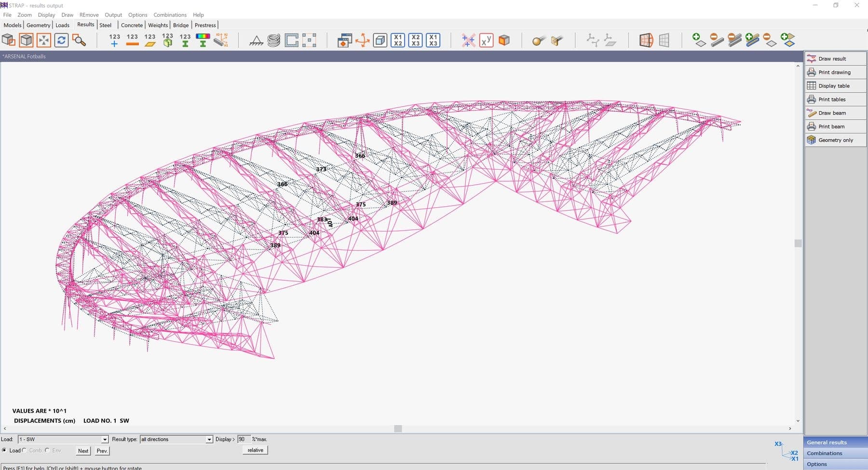The width and height of the screenshot is (868, 470).
Task: Open the Combinations menu
Action: tap(170, 15)
